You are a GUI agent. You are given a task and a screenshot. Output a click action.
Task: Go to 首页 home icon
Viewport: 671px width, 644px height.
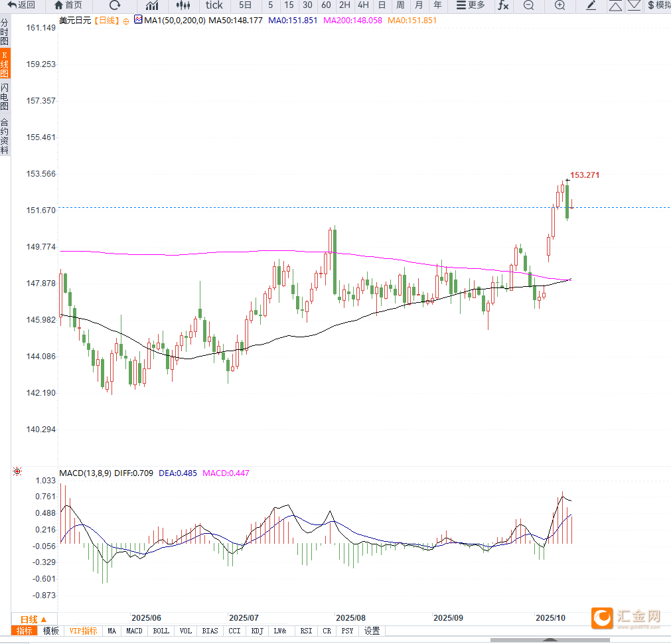pyautogui.click(x=68, y=5)
